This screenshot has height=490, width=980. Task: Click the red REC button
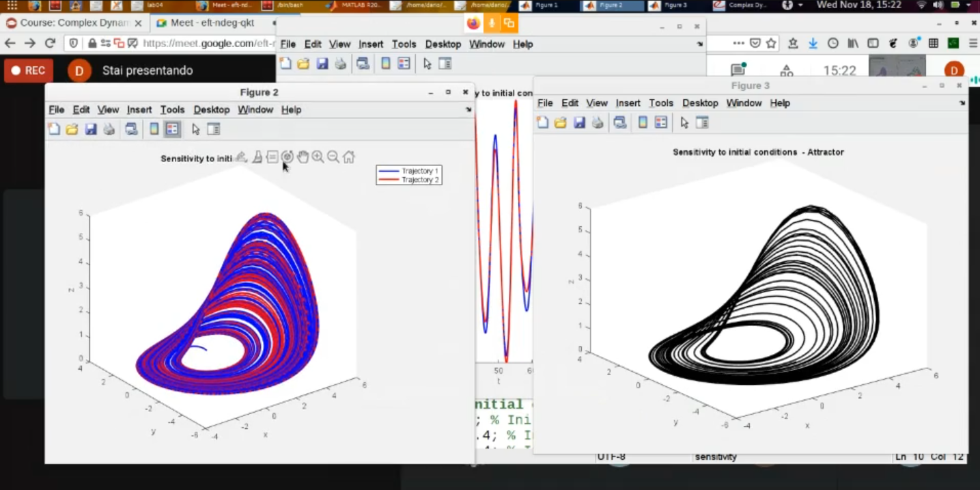28,70
